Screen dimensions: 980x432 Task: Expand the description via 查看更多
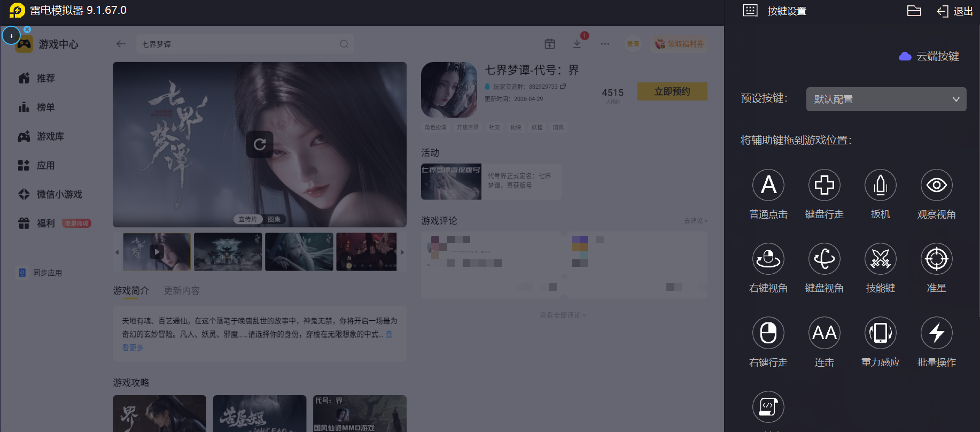coord(133,347)
